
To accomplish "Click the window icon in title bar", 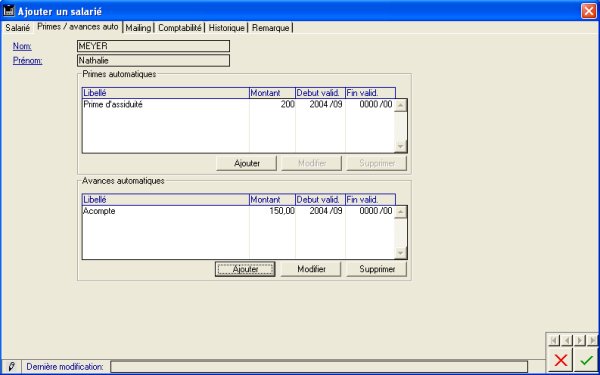I will [x=8, y=11].
